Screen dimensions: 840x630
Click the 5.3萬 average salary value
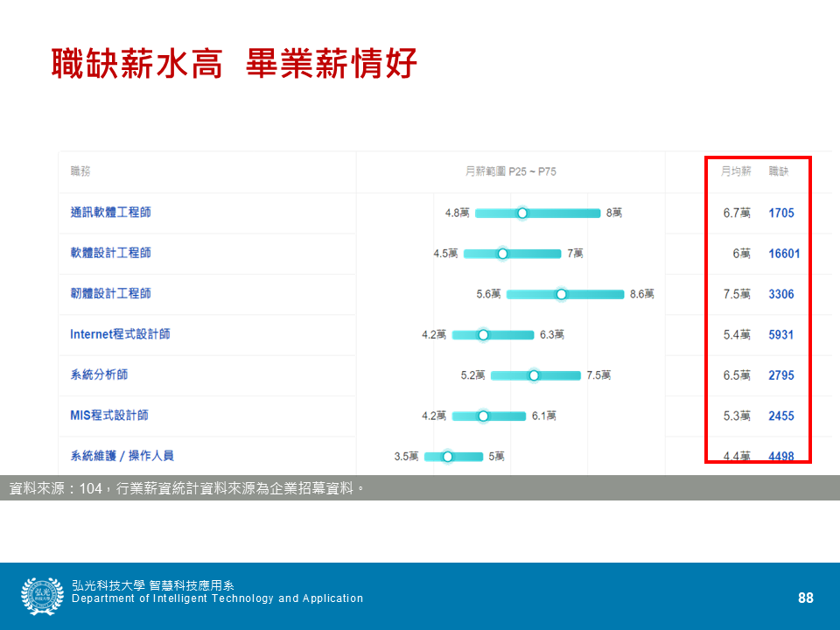(x=737, y=416)
